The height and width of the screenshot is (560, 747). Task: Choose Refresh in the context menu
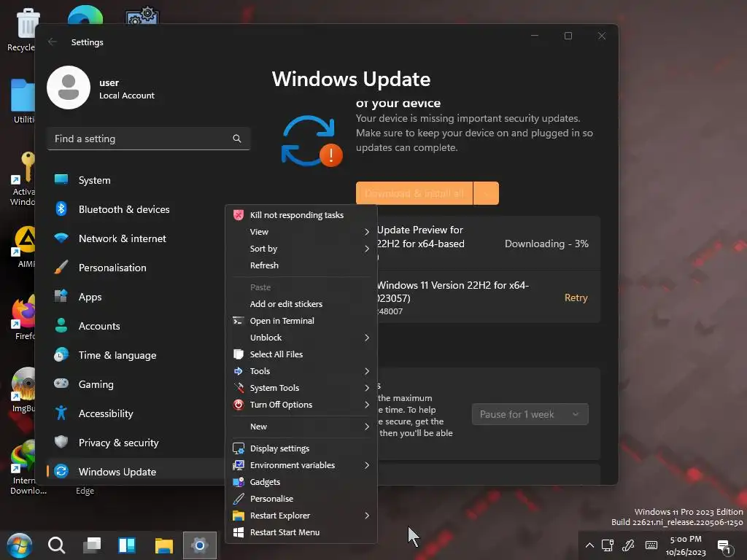click(x=301, y=265)
